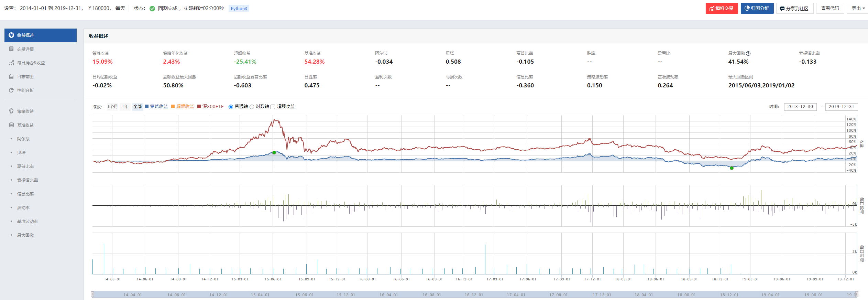Select the 对数轴 radio option
This screenshot has width=868, height=300.
(x=252, y=107)
